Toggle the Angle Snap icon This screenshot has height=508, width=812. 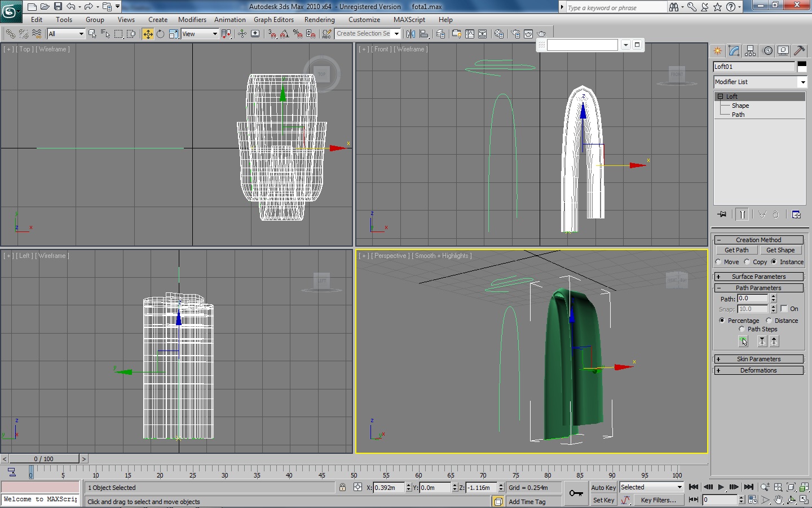click(x=285, y=34)
